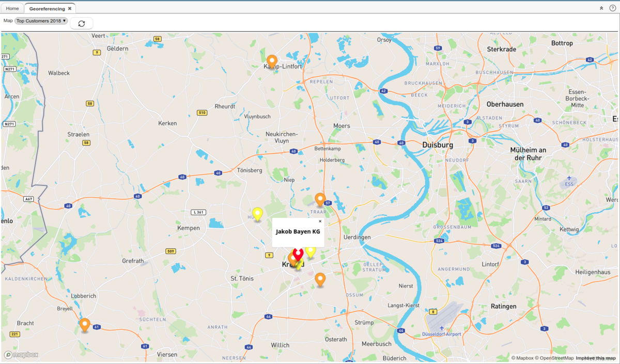Close the Jakob Bayen KG popup

pos(320,221)
